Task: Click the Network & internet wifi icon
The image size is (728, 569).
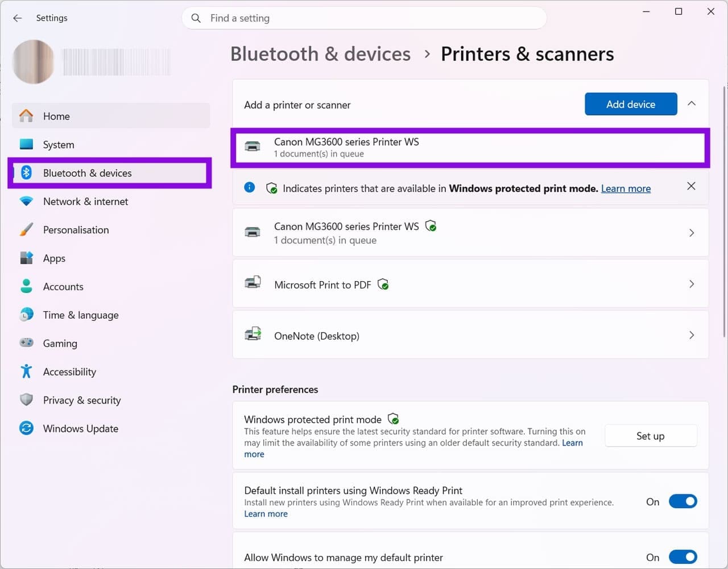Action: (26, 201)
